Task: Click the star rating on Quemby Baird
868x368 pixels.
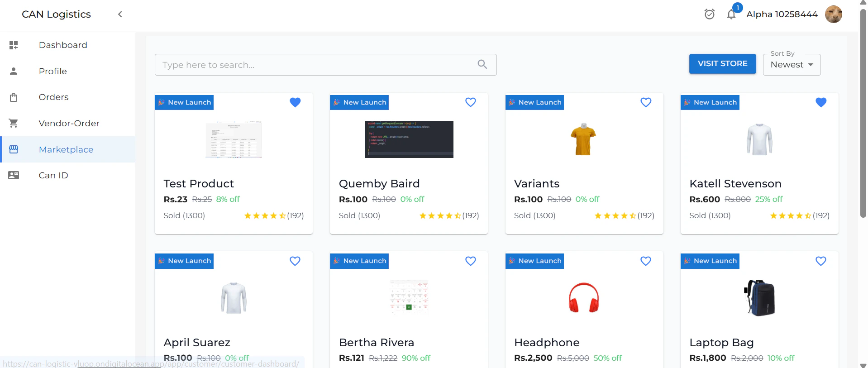Action: 440,216
